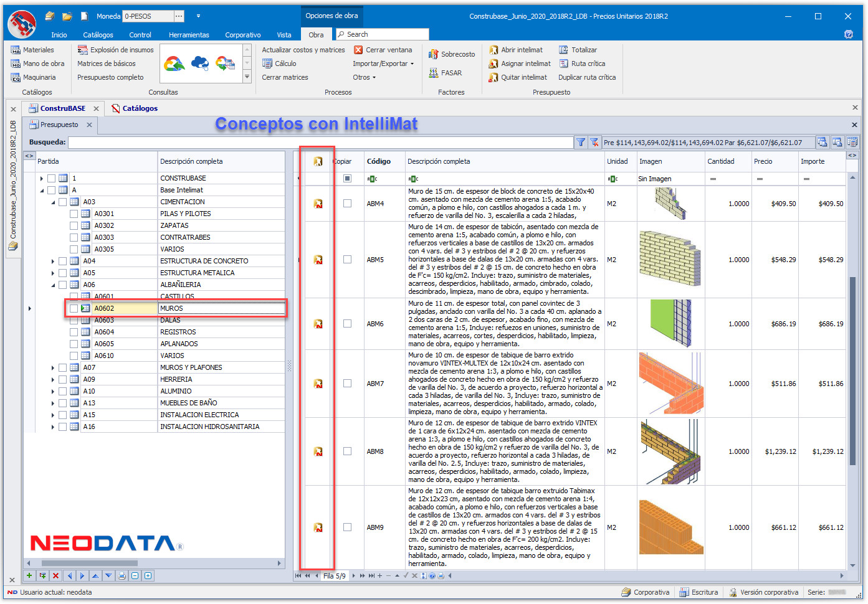
Task: Click Duplicar ruta crítica
Action: 587,77
